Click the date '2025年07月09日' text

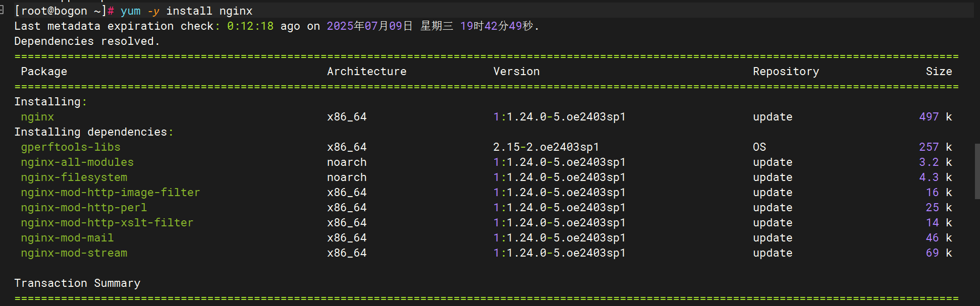(x=370, y=26)
